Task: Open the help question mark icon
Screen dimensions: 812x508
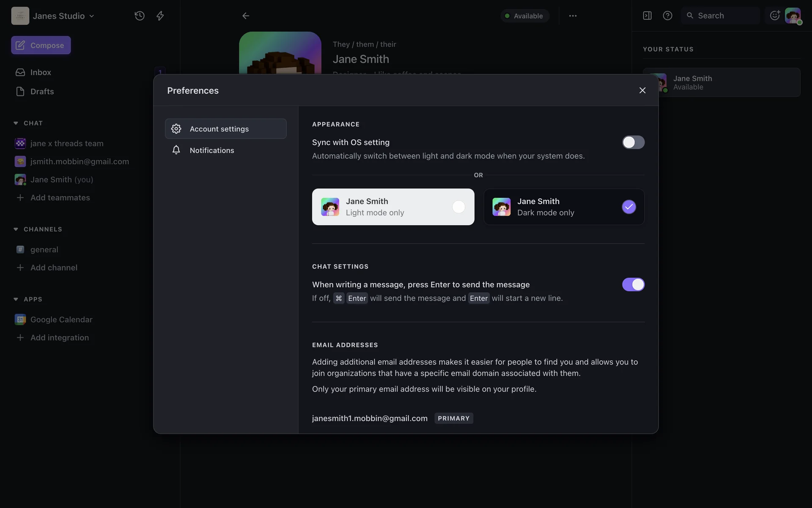Action: (667, 16)
